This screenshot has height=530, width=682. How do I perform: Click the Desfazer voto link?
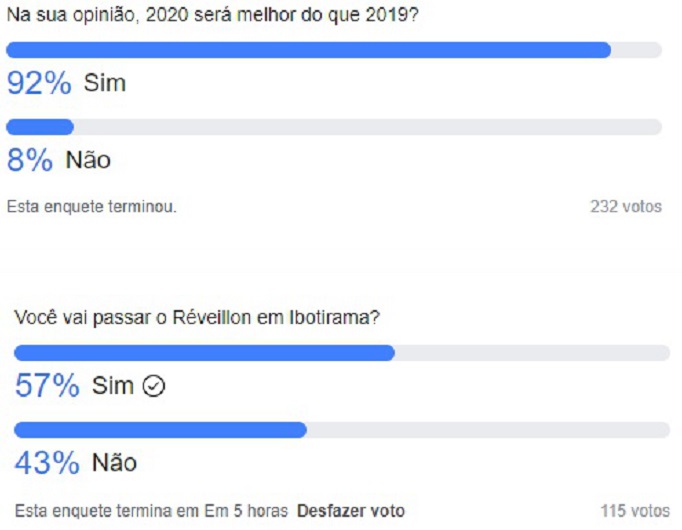point(351,510)
